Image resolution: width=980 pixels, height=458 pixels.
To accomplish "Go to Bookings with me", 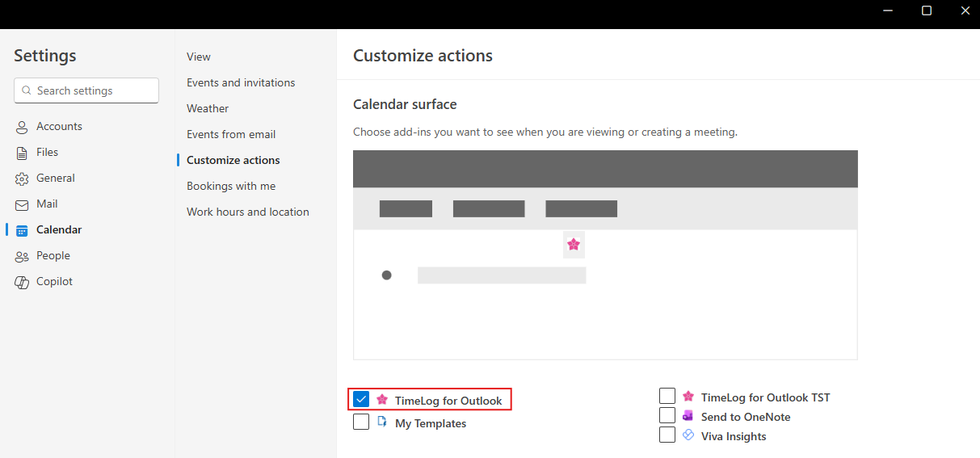I will point(231,186).
